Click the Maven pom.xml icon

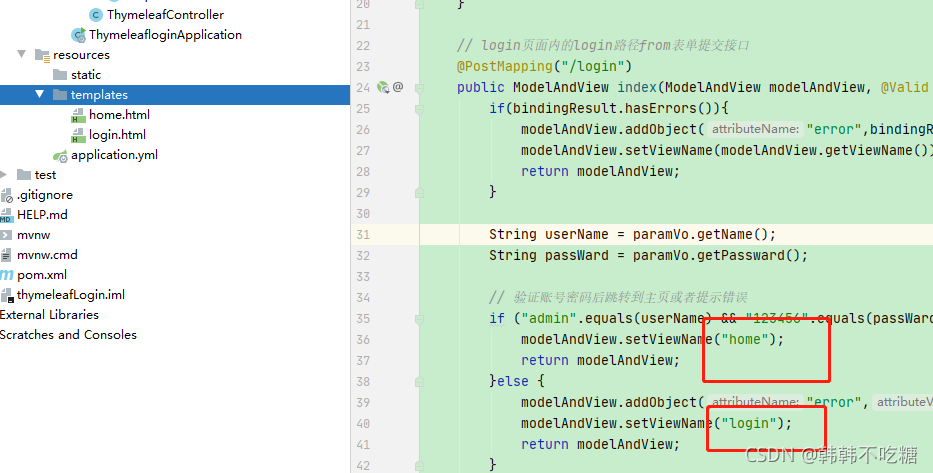(7, 274)
